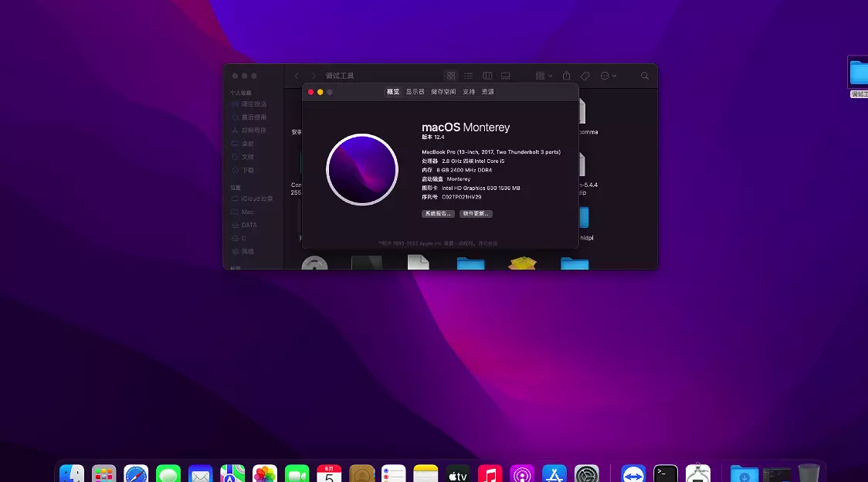Click the Finder search icon
This screenshot has height=482, width=868.
pyautogui.click(x=645, y=76)
